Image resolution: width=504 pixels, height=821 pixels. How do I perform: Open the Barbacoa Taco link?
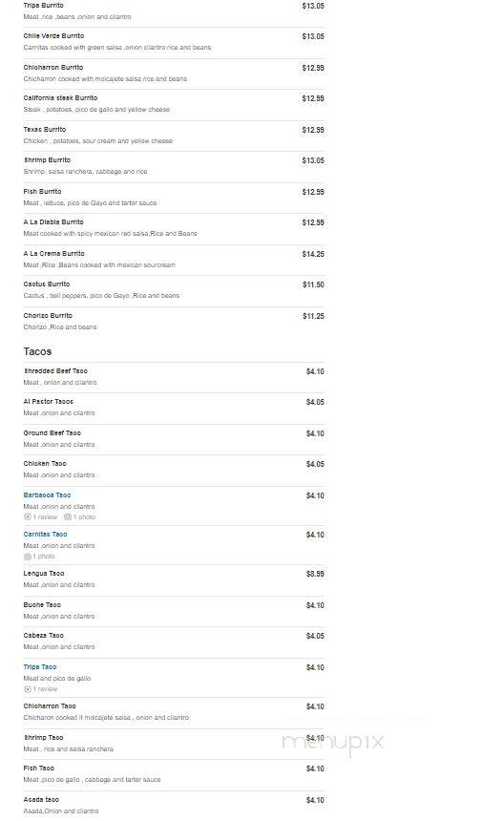[x=47, y=495]
